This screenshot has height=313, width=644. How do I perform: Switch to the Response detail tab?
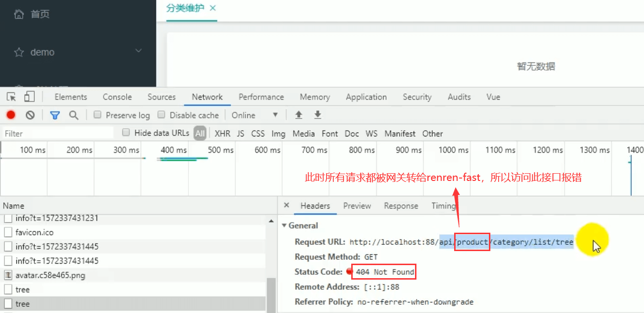[x=401, y=206]
